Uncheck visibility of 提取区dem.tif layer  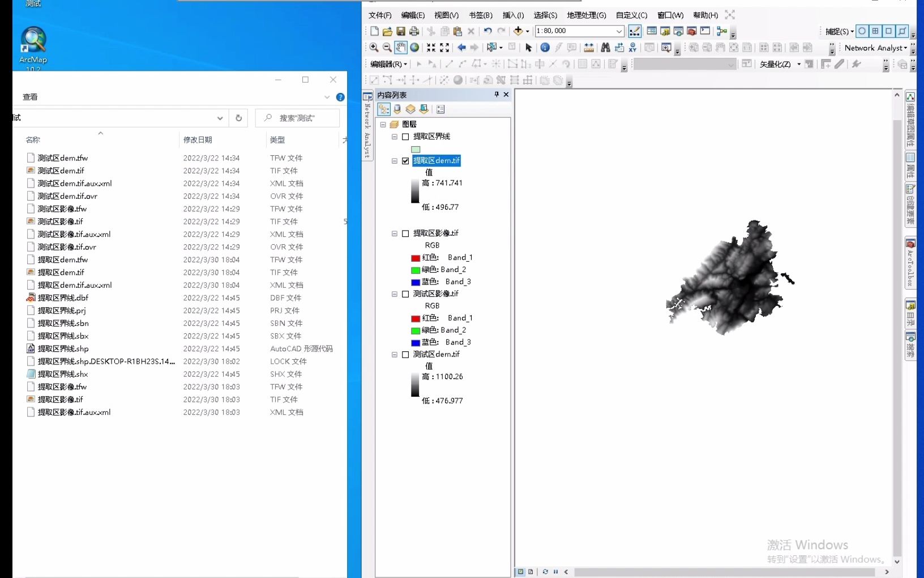tap(405, 161)
